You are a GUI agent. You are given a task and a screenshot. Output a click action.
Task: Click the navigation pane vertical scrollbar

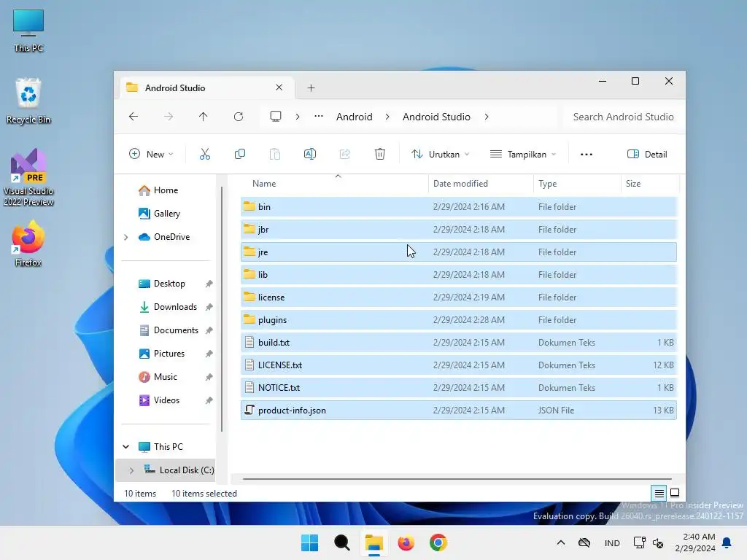222,309
